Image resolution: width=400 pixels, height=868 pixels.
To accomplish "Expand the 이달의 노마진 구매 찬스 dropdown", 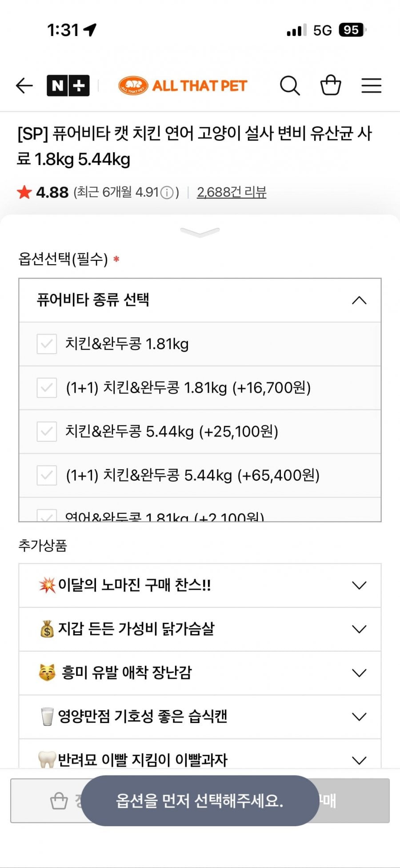I will click(359, 585).
